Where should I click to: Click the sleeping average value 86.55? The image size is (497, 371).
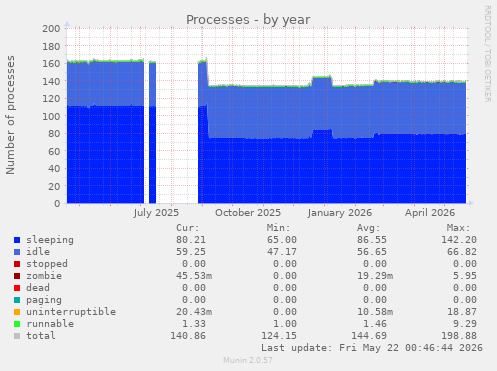coord(372,240)
